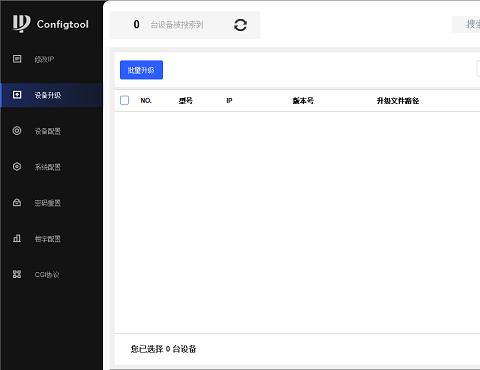Click the 台设备被搜索到 devices-found label

(177, 25)
